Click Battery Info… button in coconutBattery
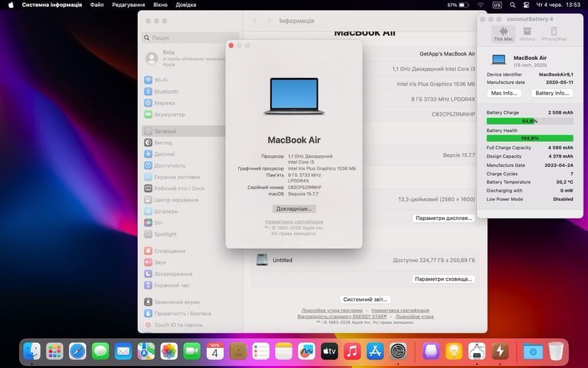The height and width of the screenshot is (368, 588). (x=552, y=93)
